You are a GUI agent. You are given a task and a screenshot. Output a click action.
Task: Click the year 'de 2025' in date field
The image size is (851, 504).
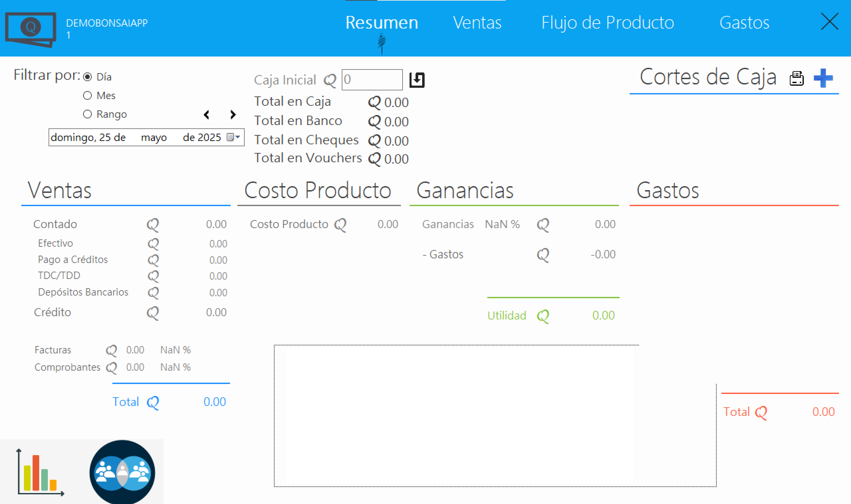tap(202, 138)
